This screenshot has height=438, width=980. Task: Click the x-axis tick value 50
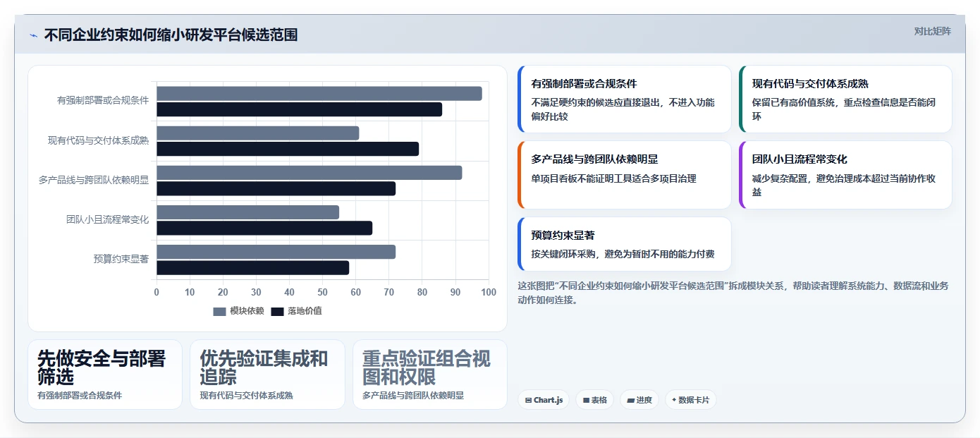pyautogui.click(x=322, y=292)
